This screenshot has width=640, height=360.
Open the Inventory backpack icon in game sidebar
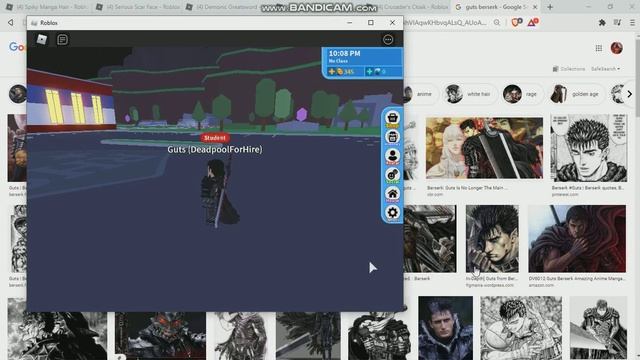392,137
